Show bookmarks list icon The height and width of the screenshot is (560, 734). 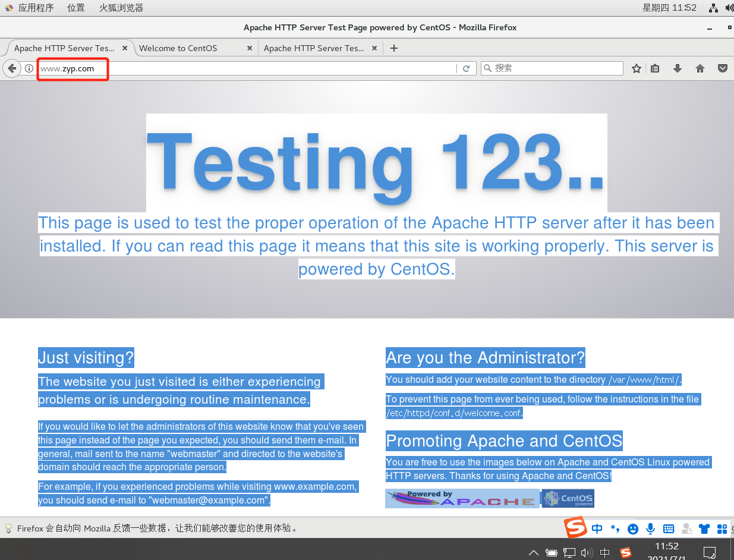coord(655,68)
